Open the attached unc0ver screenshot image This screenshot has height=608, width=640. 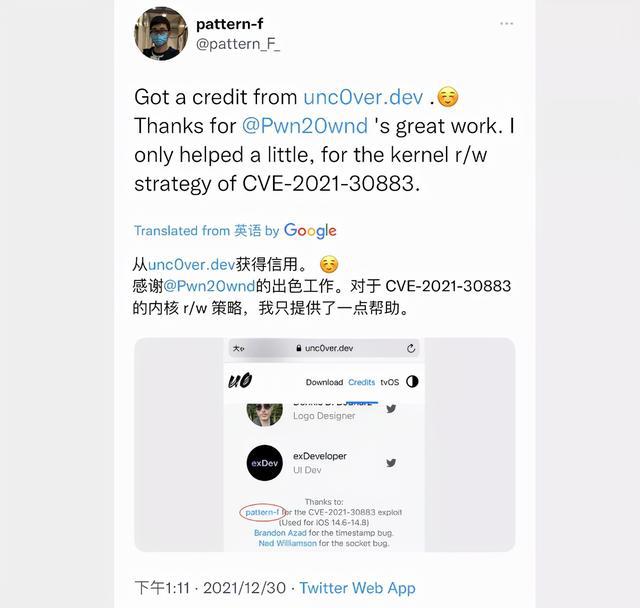pos(324,445)
